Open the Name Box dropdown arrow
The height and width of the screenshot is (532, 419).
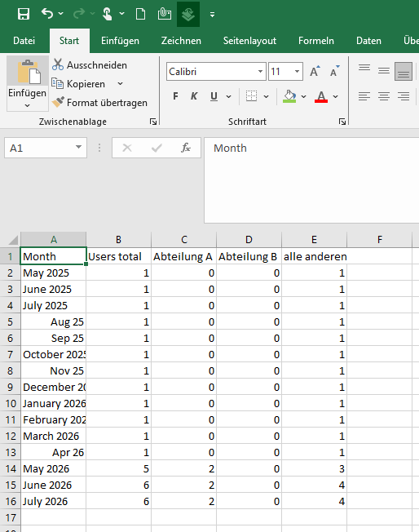pyautogui.click(x=78, y=147)
